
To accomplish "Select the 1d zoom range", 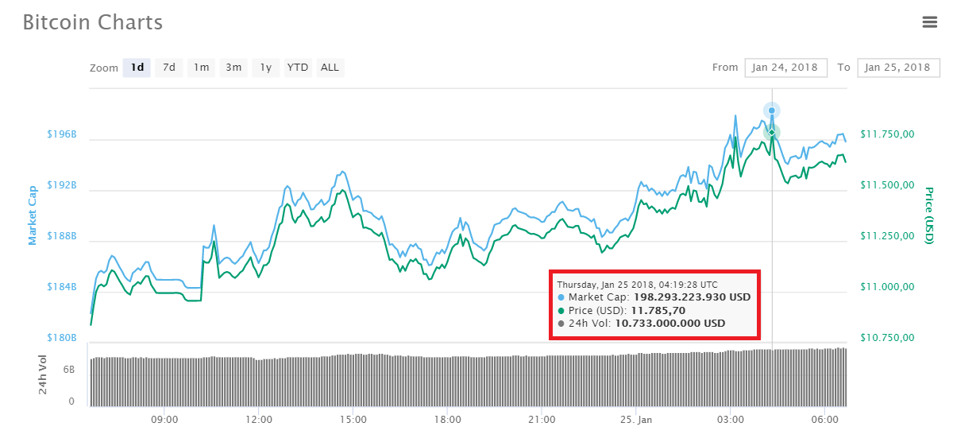I will tap(137, 68).
